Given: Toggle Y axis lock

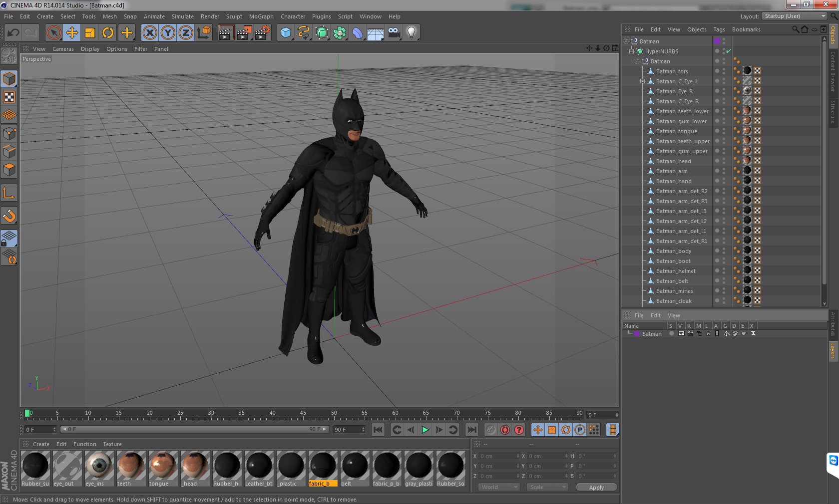Looking at the screenshot, I should [168, 33].
